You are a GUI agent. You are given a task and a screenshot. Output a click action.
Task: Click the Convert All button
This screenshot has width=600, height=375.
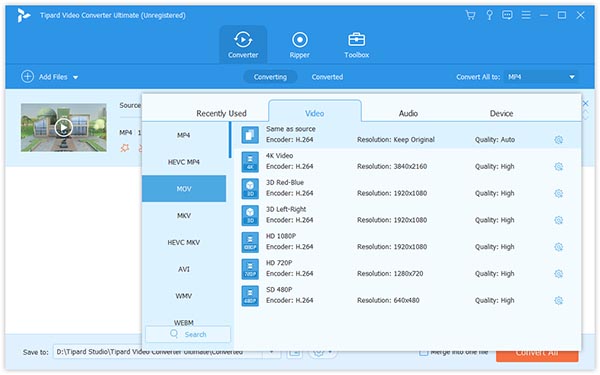tap(537, 355)
